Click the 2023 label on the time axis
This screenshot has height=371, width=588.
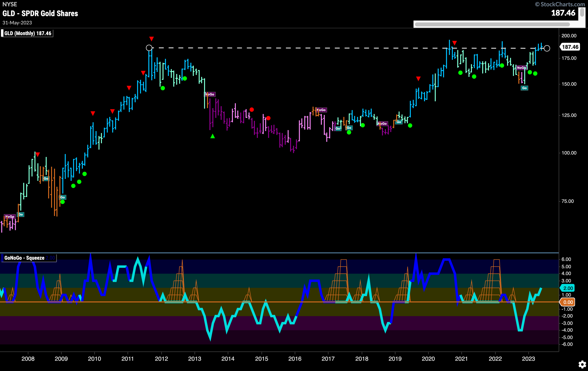(x=528, y=359)
